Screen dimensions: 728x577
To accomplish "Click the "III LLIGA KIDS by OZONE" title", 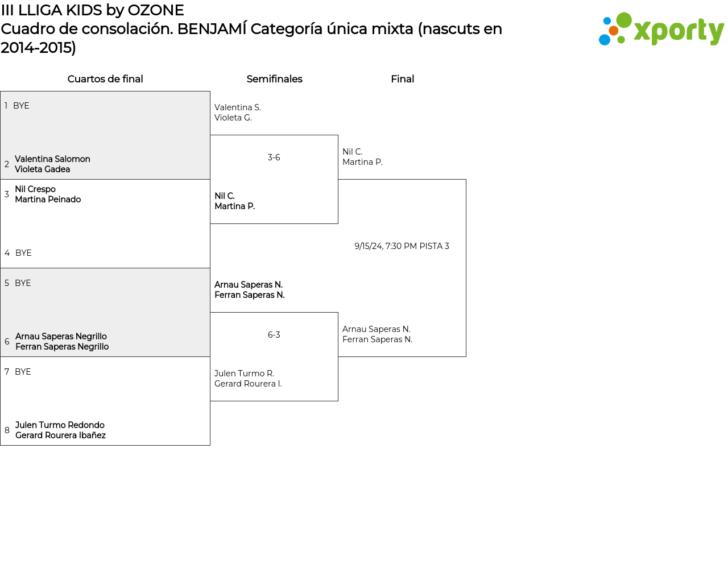I will (x=92, y=10).
